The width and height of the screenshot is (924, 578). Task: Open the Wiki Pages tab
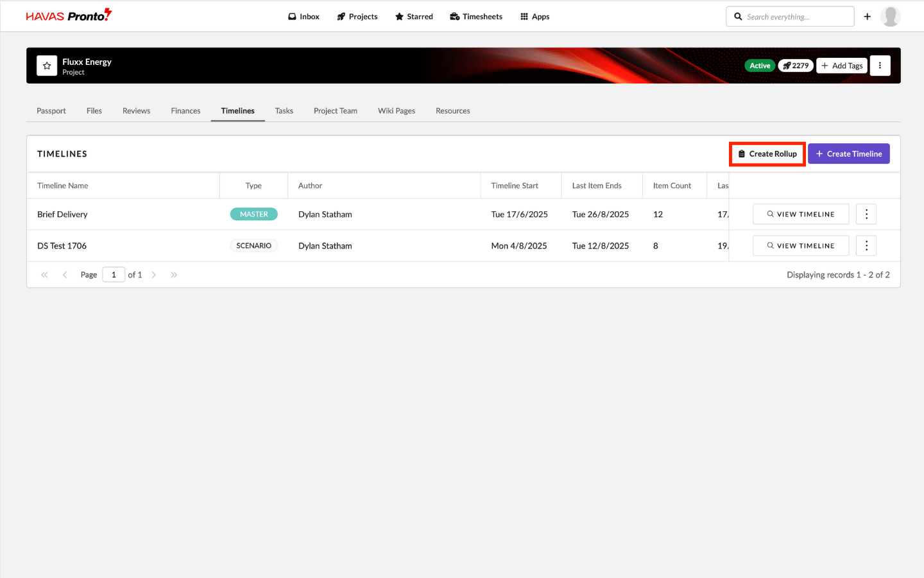(397, 110)
